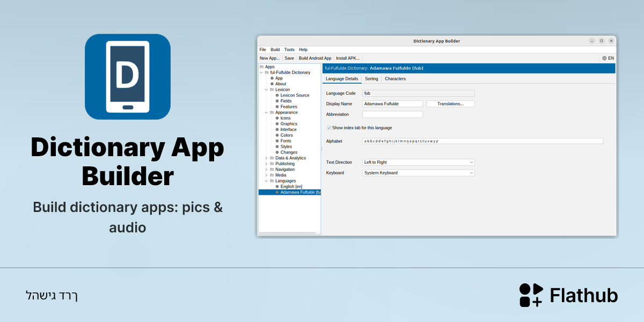Click the Display Name input field

[392, 104]
